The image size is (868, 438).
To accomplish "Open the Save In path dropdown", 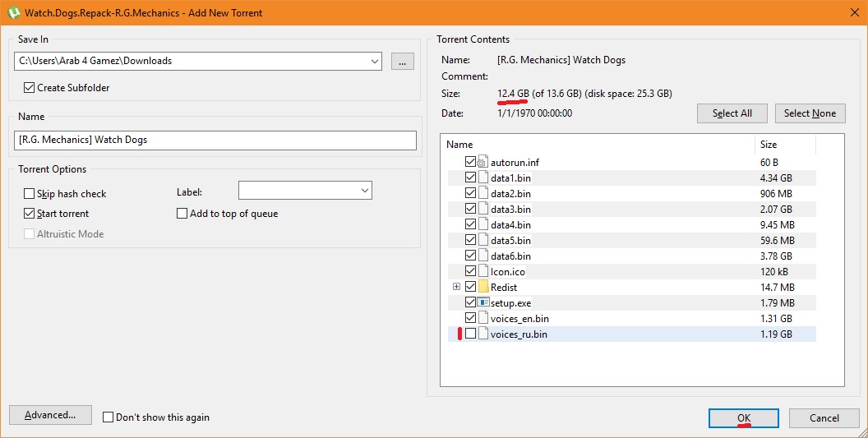I will point(374,61).
